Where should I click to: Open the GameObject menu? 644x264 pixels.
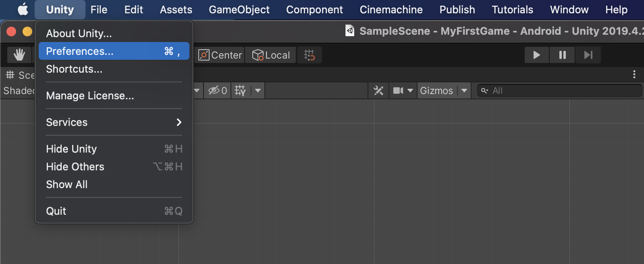pyautogui.click(x=239, y=9)
